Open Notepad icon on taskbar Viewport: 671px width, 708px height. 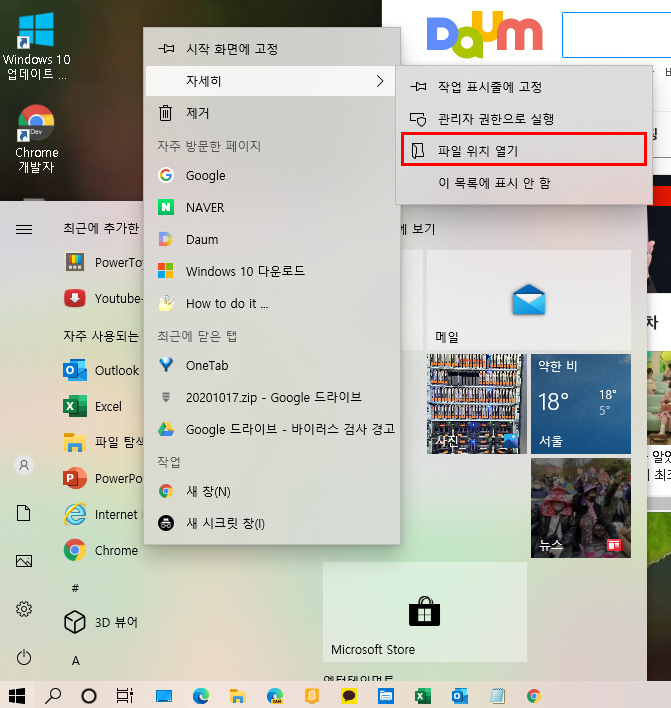pos(497,696)
